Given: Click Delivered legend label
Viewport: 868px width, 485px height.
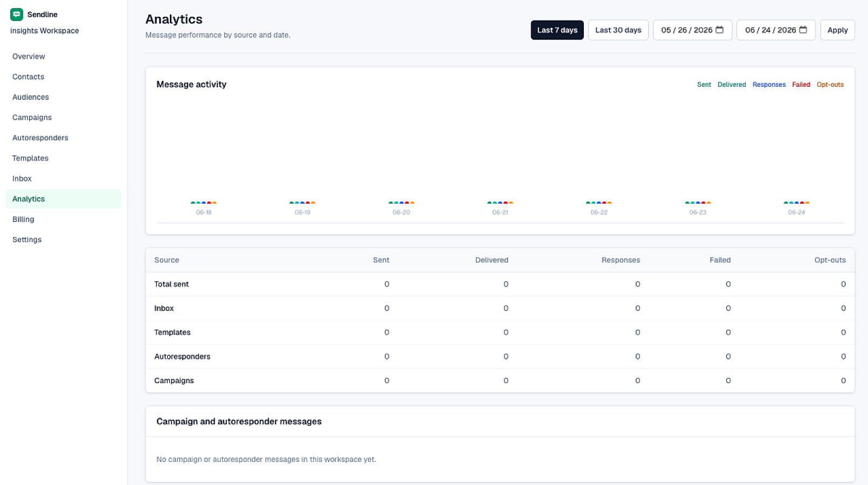Looking at the screenshot, I should pyautogui.click(x=732, y=85).
